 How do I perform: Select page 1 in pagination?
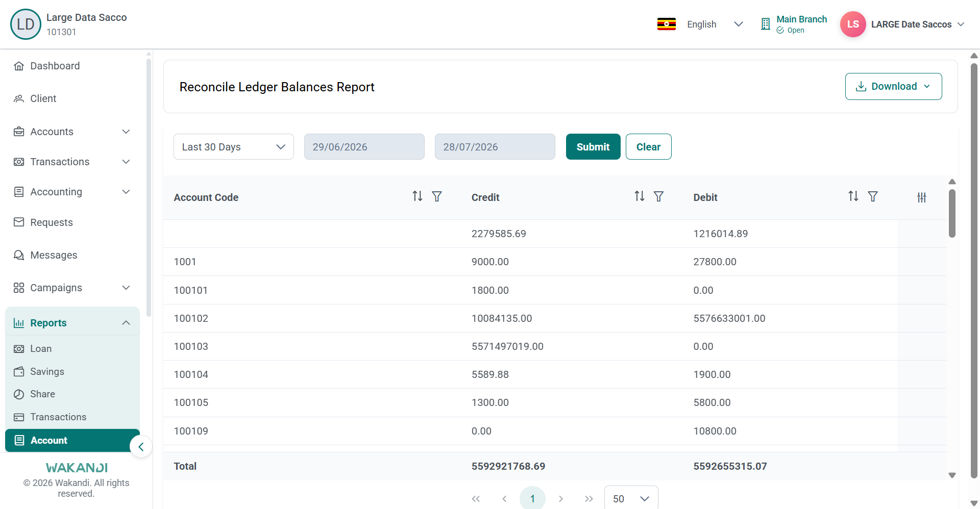[x=532, y=499]
